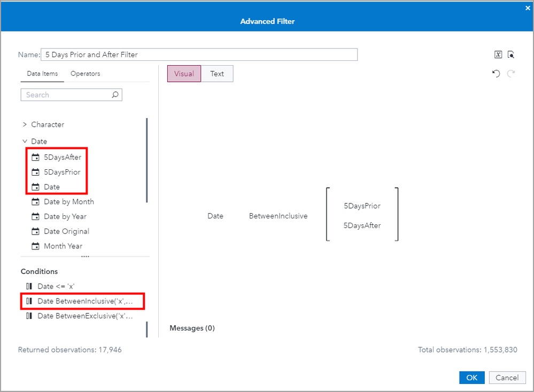
Task: Click the calendar icon next to Date by Month
Action: 35,202
